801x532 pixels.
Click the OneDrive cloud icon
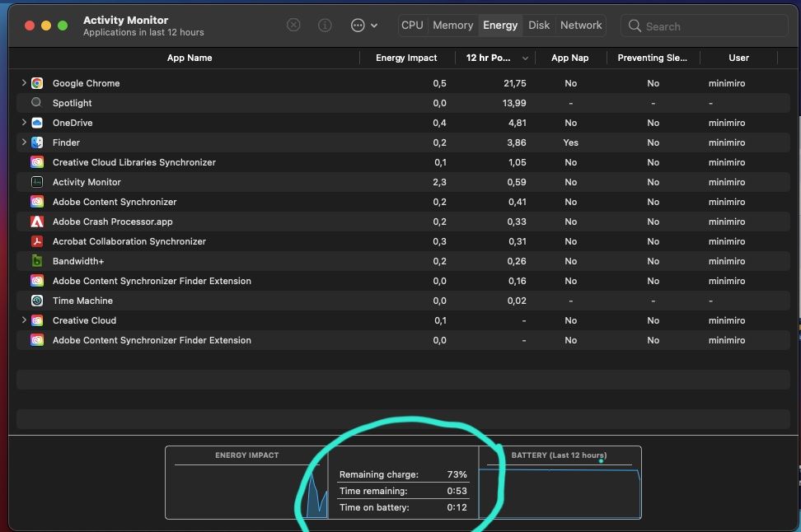click(x=37, y=123)
